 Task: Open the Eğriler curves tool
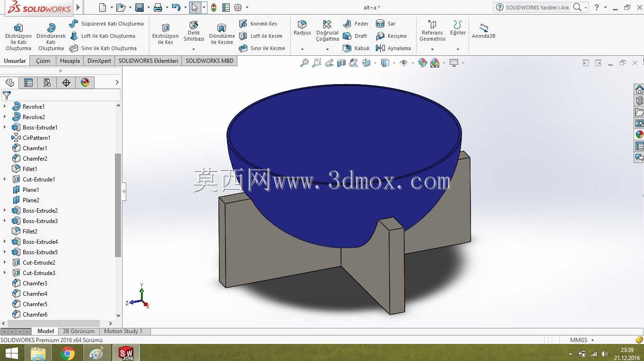(x=458, y=28)
